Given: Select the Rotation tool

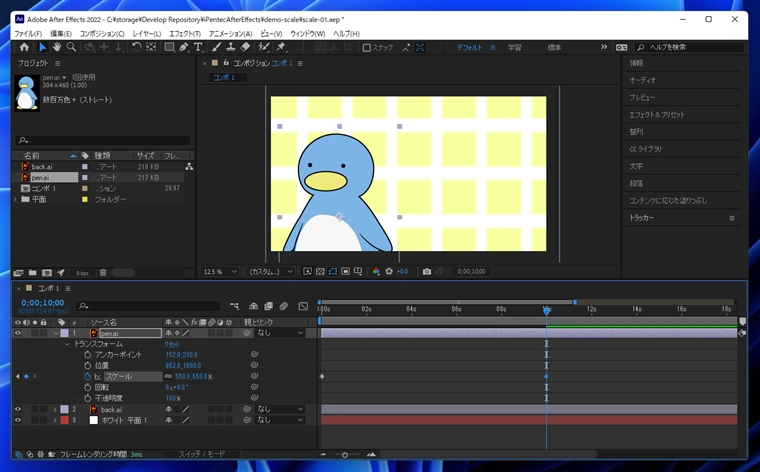Looking at the screenshot, I should coord(136,47).
